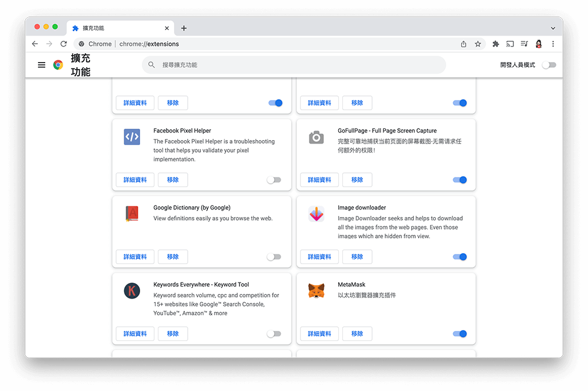Open the hamburger main menu
The width and height of the screenshot is (588, 391).
click(41, 65)
